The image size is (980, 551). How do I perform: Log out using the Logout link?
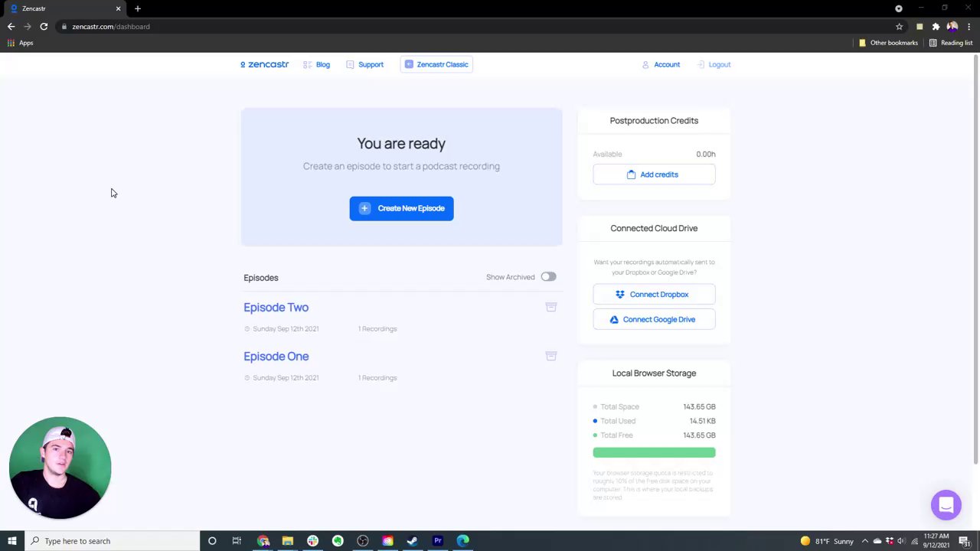(714, 64)
